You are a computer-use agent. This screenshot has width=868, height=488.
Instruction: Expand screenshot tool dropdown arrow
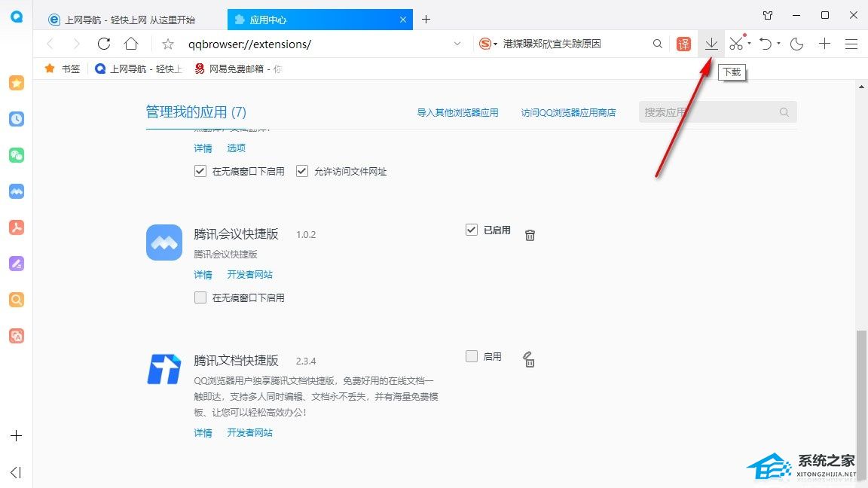(750, 44)
